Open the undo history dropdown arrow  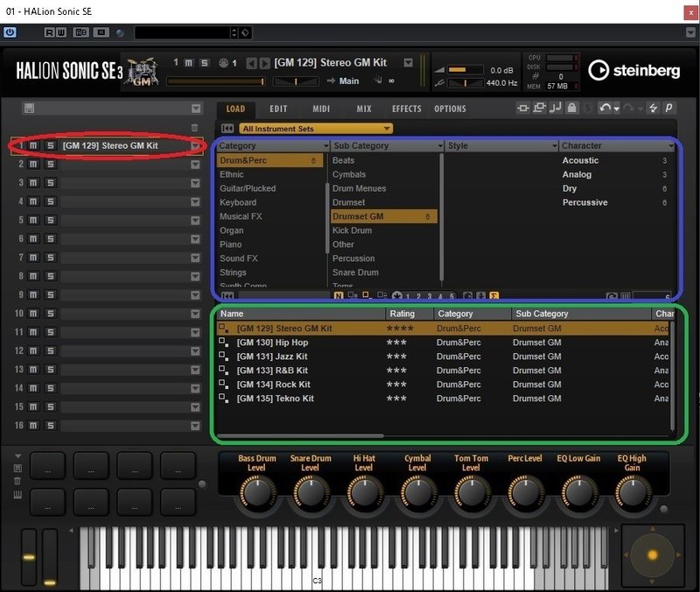coord(617,109)
